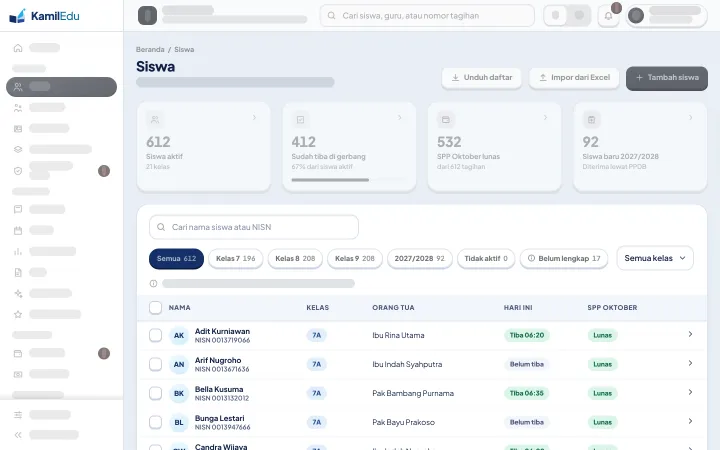720x450 pixels.
Task: Click the Tambah siswa button
Action: [667, 78]
